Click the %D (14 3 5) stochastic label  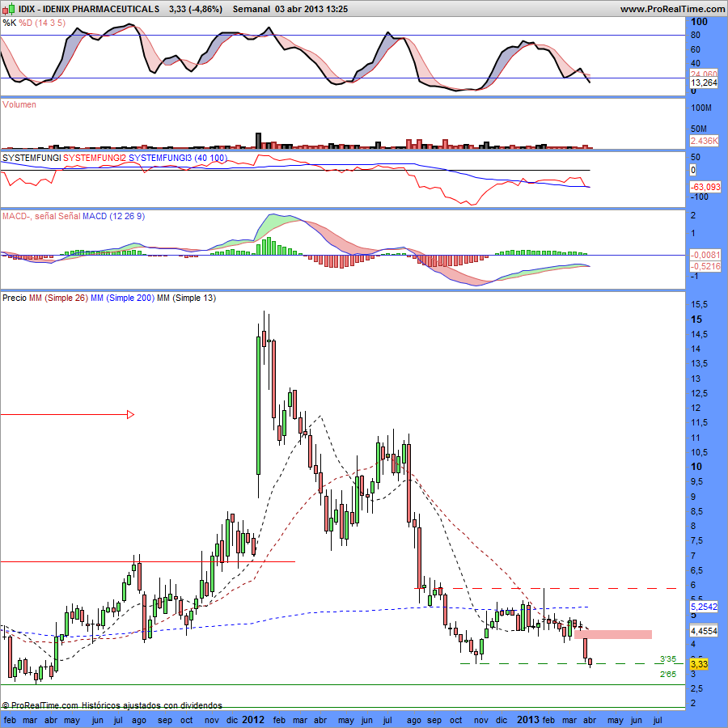coord(42,23)
